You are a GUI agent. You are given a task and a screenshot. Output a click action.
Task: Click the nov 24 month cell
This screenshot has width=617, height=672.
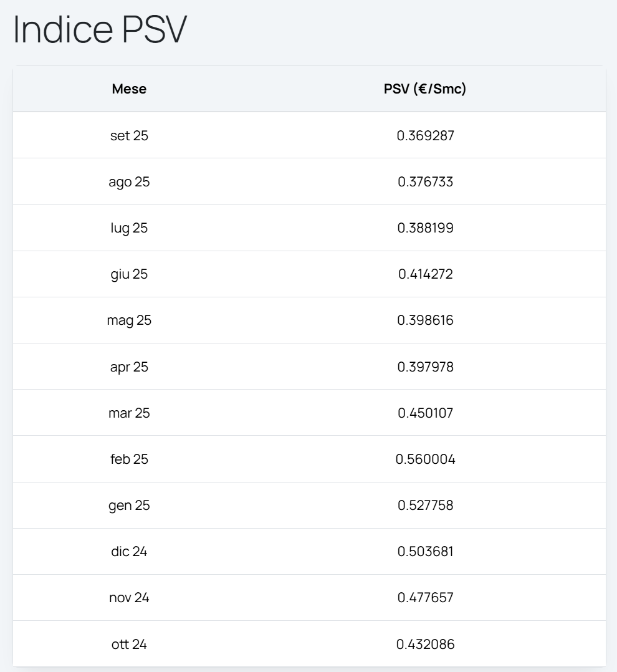tap(129, 597)
